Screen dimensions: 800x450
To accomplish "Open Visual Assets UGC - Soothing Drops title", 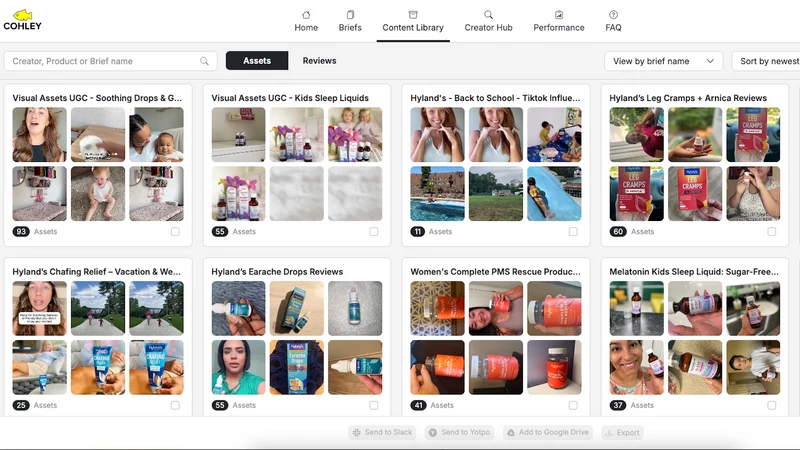I will [x=97, y=98].
